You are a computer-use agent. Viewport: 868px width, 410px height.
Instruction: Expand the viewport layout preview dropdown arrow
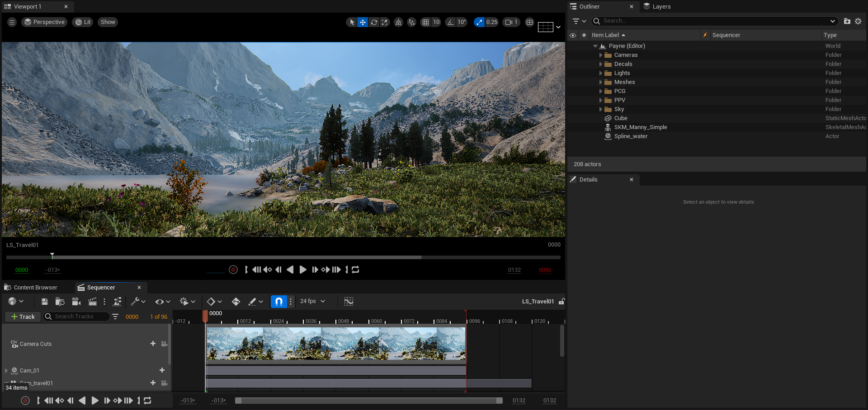pos(558,27)
